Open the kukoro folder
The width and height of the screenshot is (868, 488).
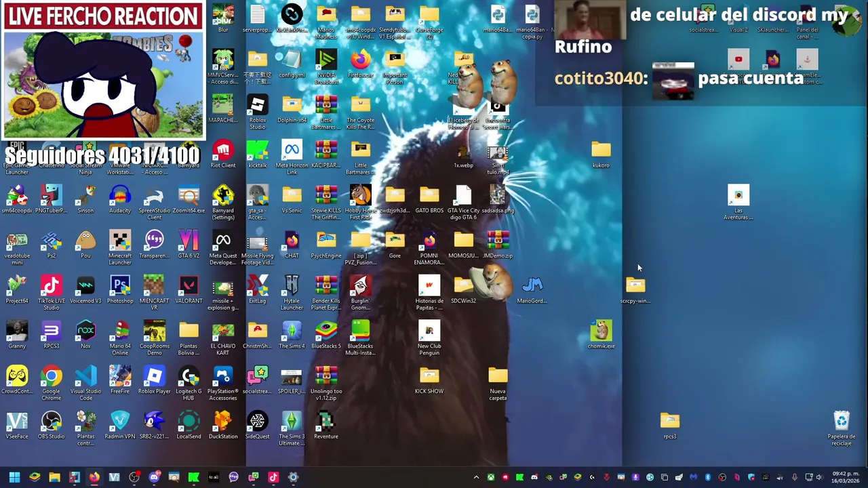click(x=601, y=155)
